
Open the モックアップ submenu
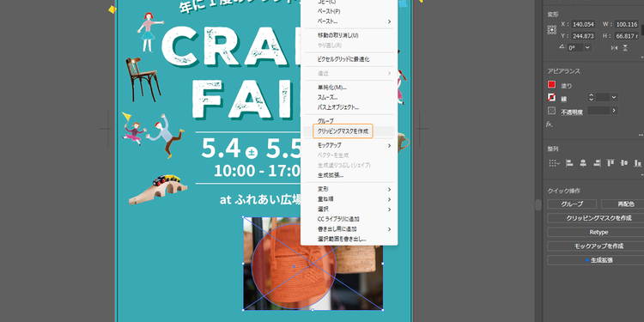349,145
